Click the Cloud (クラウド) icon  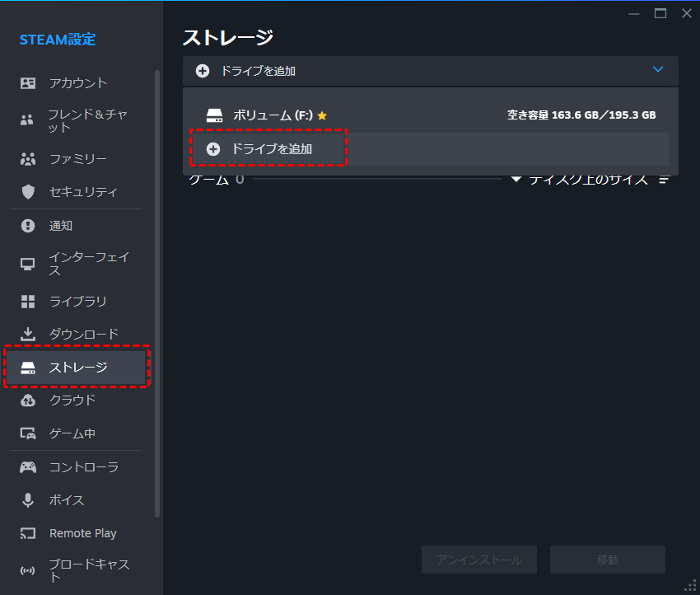coord(28,401)
